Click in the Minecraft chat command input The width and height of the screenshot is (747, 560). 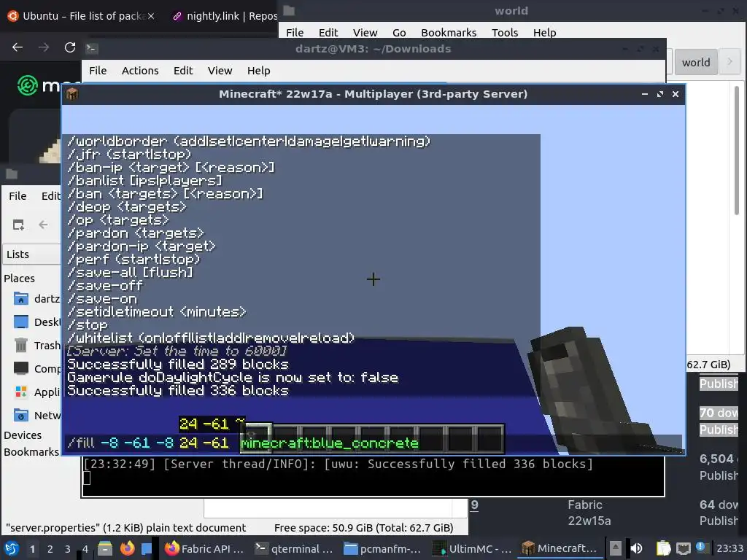373,443
